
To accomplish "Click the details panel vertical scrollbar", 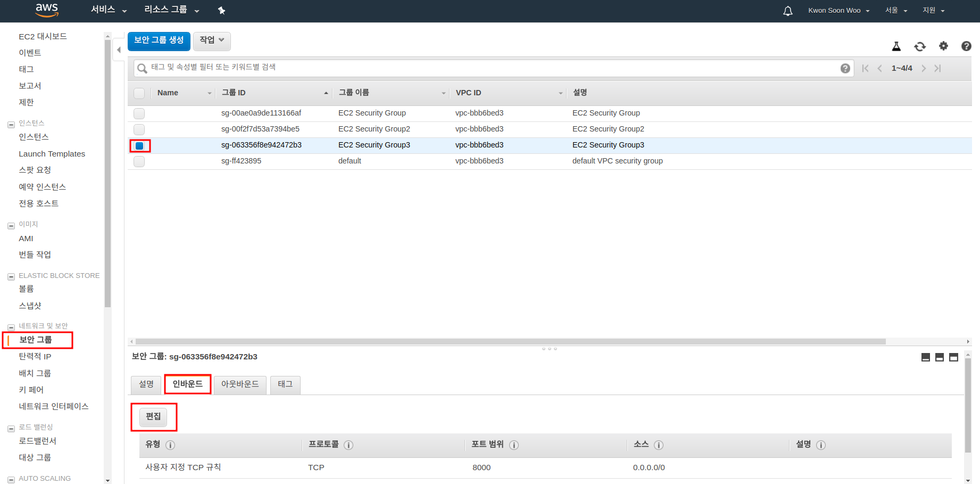I will (x=968, y=405).
